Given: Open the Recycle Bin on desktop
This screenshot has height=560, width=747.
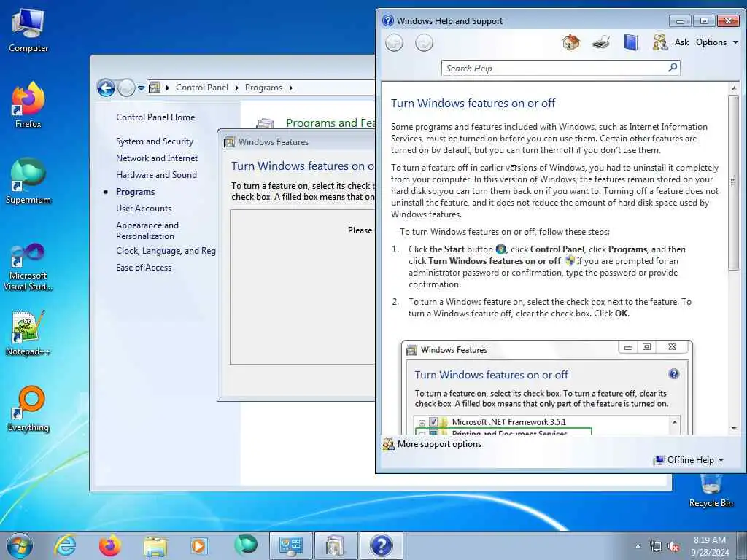Looking at the screenshot, I should point(711,491).
